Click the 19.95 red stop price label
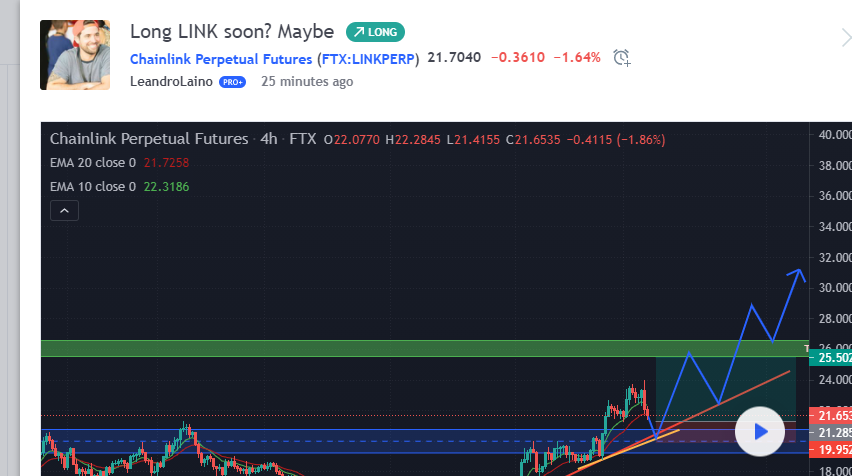 pyautogui.click(x=831, y=449)
